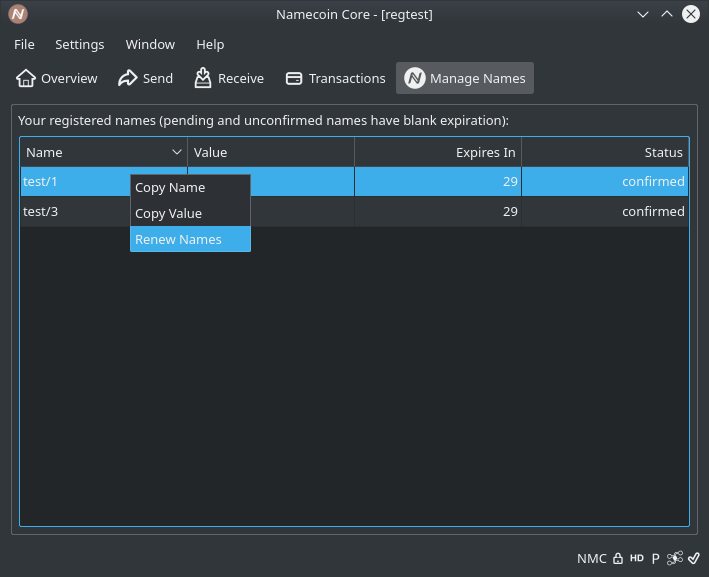Click the Namecoin logo in title bar
This screenshot has width=709, height=577.
click(18, 14)
